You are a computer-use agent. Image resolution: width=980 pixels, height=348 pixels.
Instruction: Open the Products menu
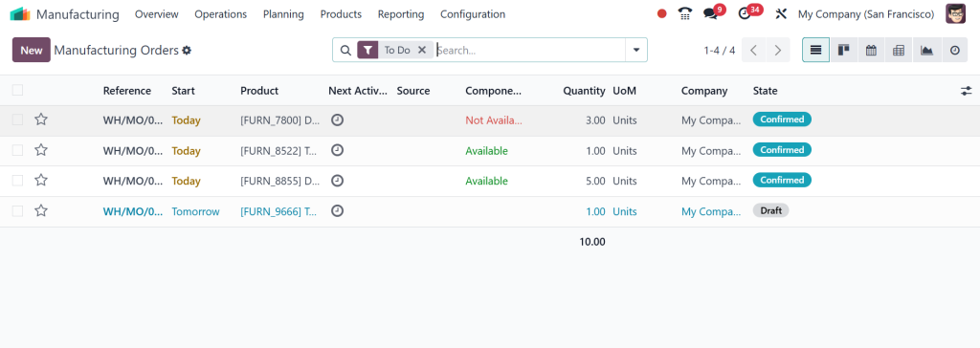[x=341, y=13]
